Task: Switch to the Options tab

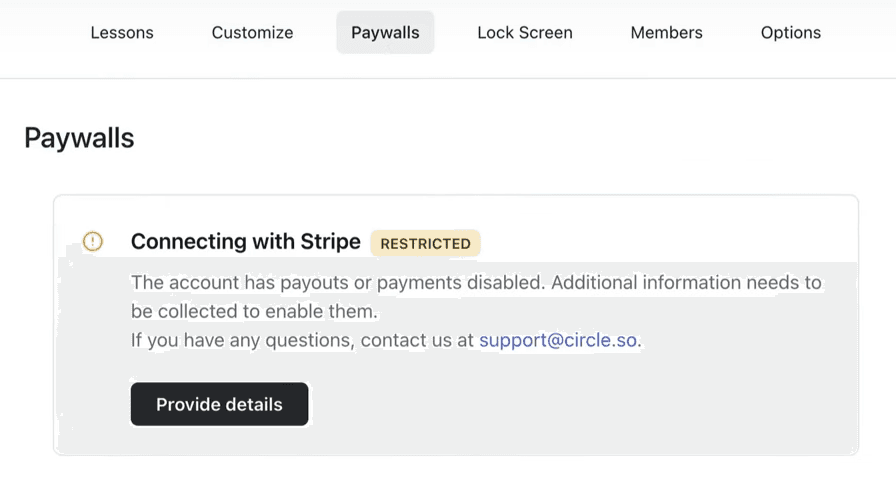Action: [x=790, y=32]
